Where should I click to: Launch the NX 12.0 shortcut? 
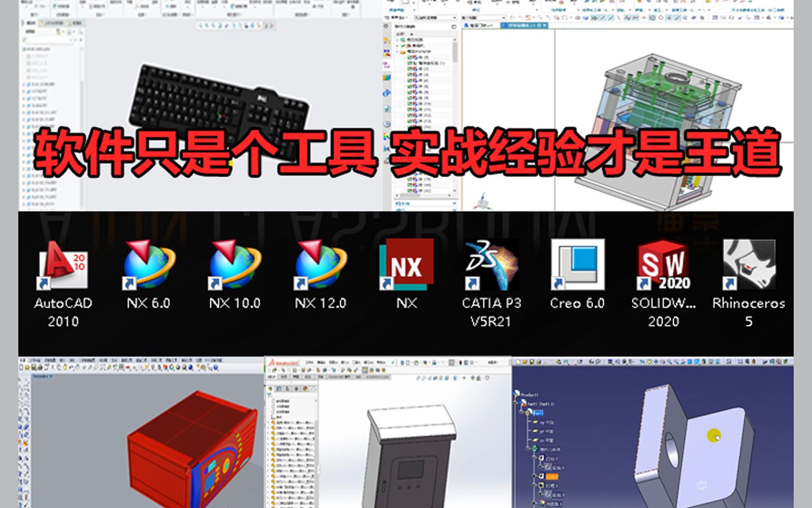[x=320, y=275]
